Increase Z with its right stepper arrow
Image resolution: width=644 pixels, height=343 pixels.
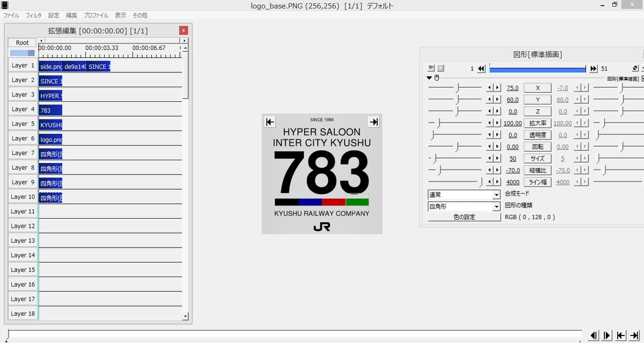point(497,111)
